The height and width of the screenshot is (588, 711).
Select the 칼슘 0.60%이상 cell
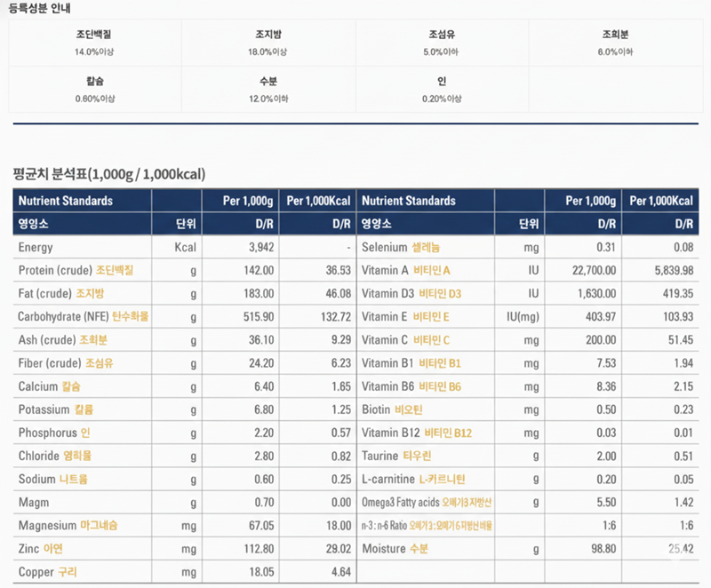94,90
